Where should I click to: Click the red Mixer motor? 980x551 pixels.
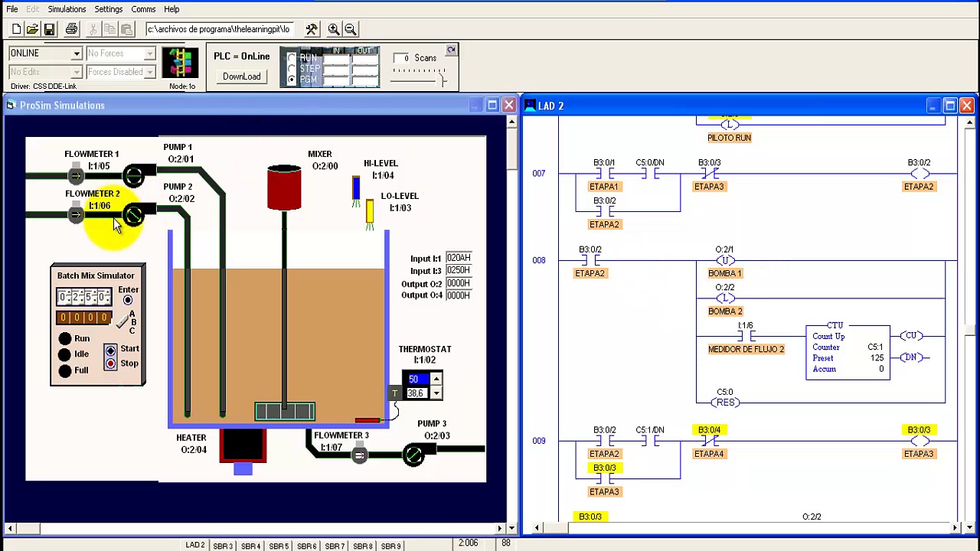click(x=284, y=187)
